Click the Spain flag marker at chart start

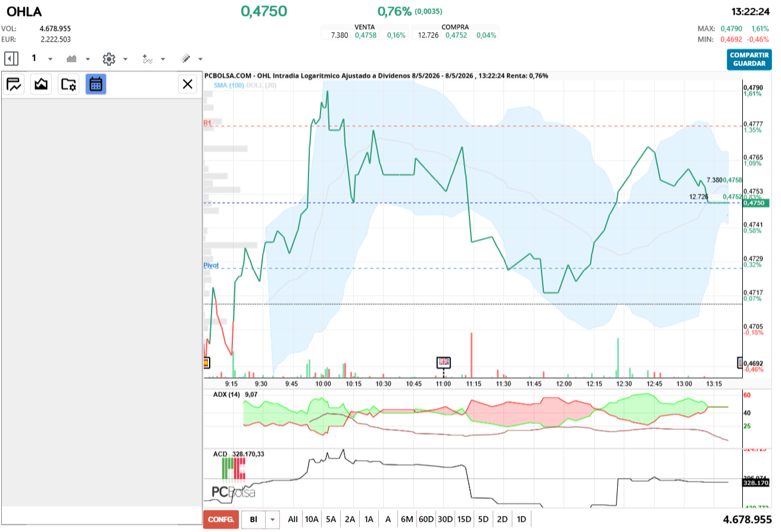tap(206, 362)
